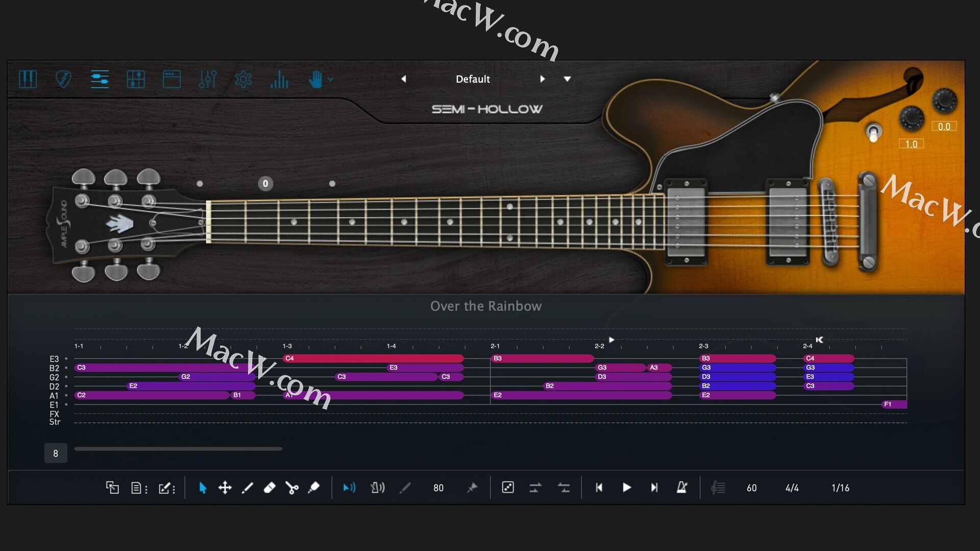Select the B1 note on the A1 string
The height and width of the screenshot is (551, 980).
(243, 395)
